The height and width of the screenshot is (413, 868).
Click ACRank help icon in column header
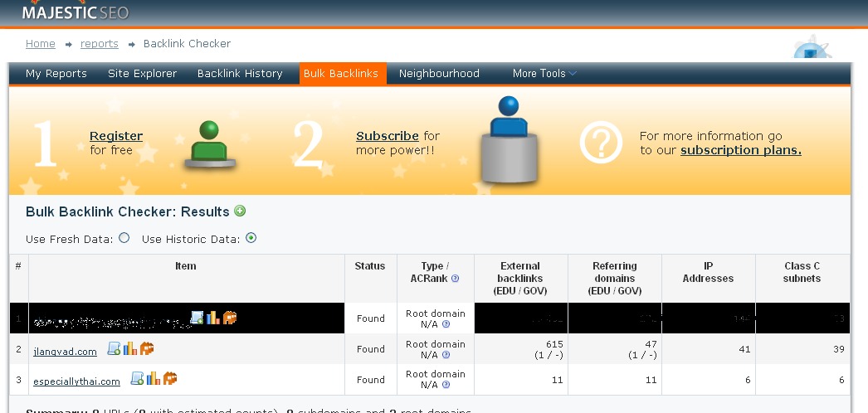(x=455, y=279)
